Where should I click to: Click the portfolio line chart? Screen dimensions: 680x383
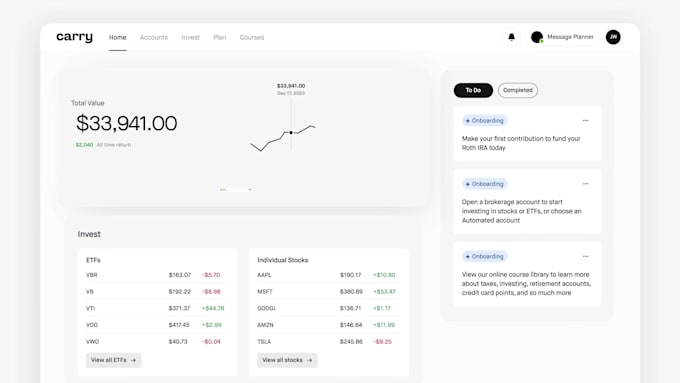pos(283,138)
